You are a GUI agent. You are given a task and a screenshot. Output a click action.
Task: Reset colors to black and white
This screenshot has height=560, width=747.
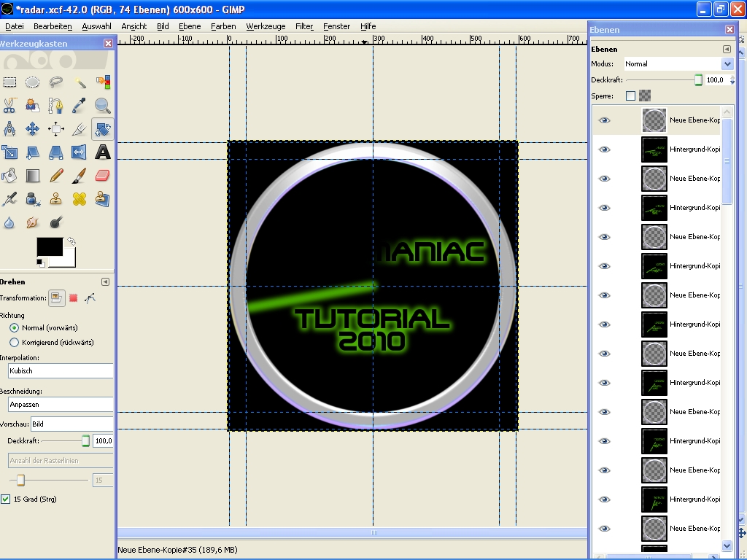coord(41,262)
